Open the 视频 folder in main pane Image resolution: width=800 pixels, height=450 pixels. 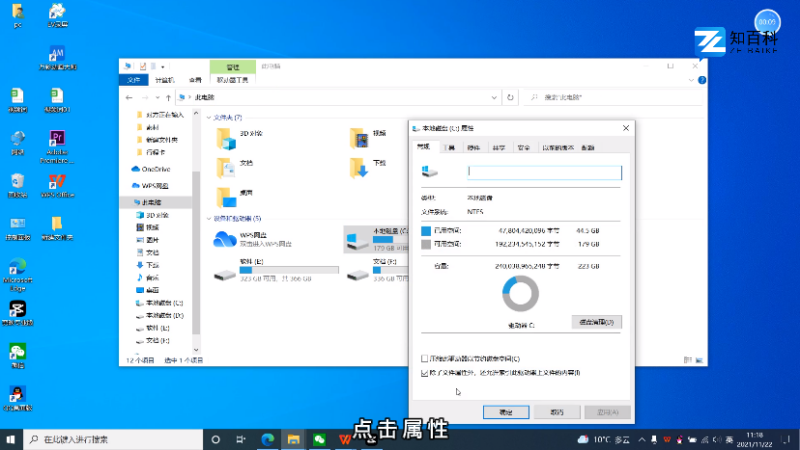[358, 137]
